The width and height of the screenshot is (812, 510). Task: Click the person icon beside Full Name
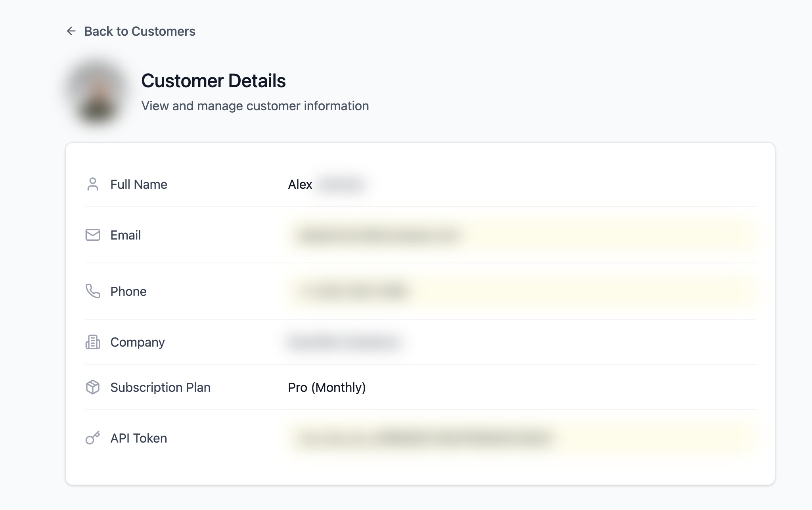coord(92,184)
